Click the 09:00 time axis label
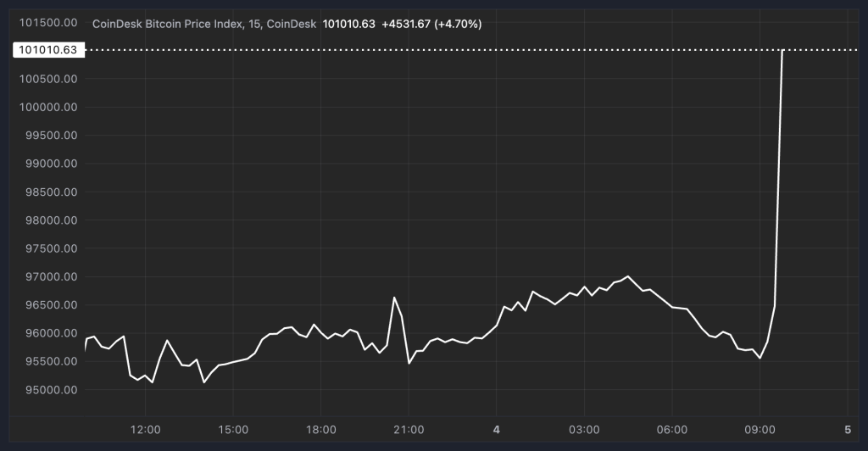868x451 pixels. (759, 429)
